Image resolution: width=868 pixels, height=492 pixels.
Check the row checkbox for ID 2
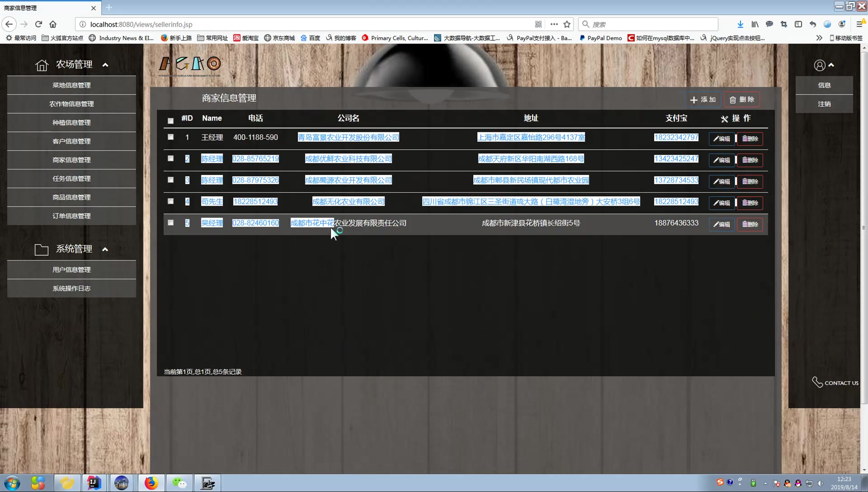[x=170, y=158]
